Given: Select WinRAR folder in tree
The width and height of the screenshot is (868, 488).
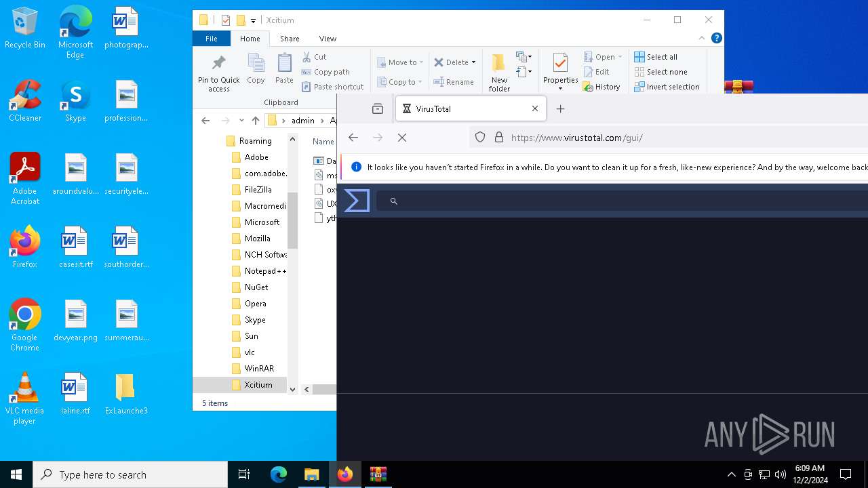Looking at the screenshot, I should pyautogui.click(x=259, y=369).
